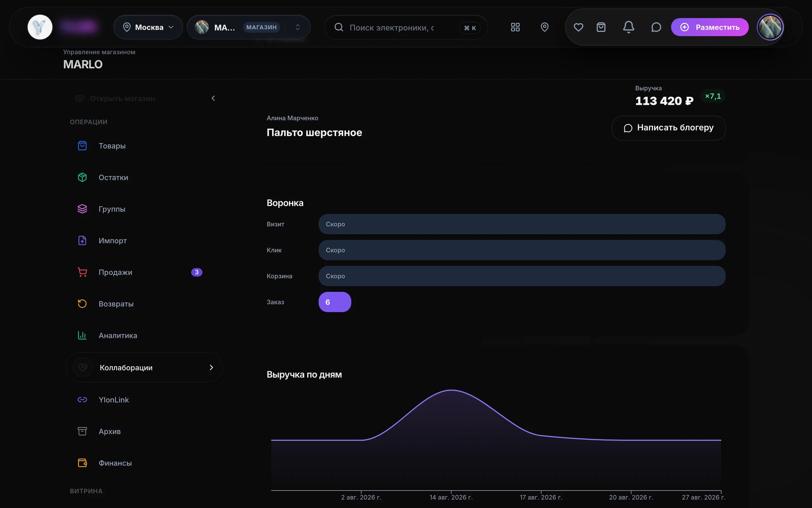Open Импорт section

(144, 241)
